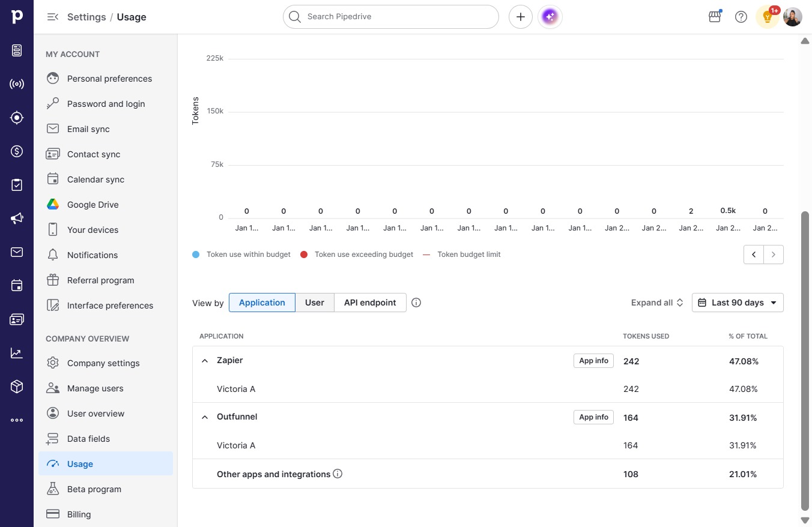
Task: Show more items via three-dots icon
Action: click(x=17, y=420)
